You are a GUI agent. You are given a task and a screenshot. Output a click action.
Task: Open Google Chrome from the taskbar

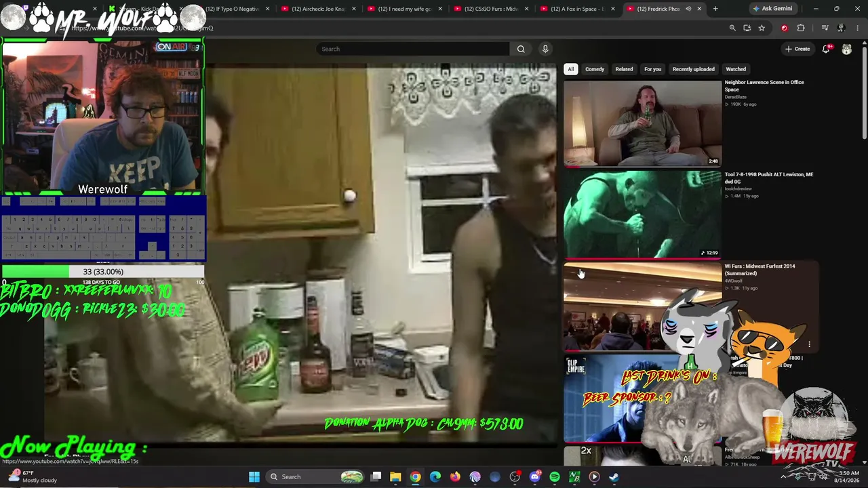click(415, 476)
